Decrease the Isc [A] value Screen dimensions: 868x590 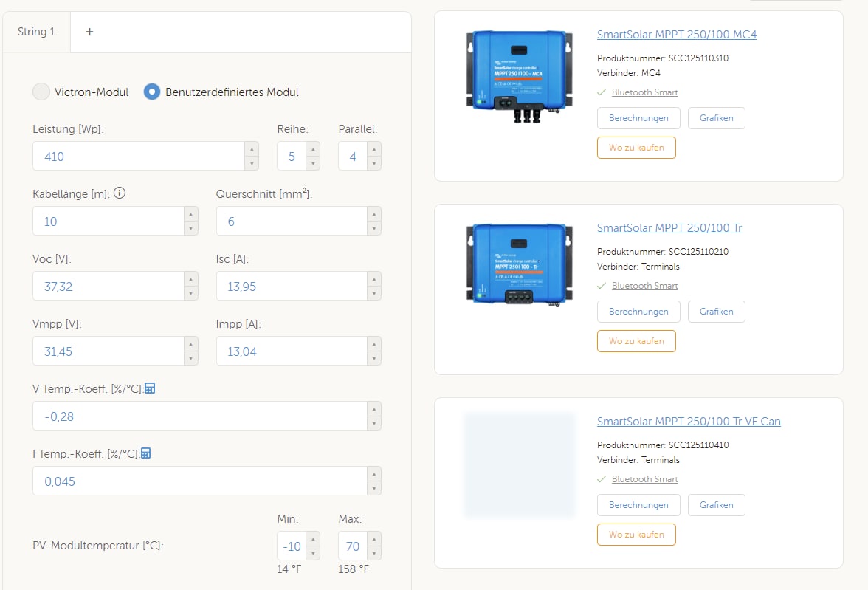pyautogui.click(x=375, y=293)
